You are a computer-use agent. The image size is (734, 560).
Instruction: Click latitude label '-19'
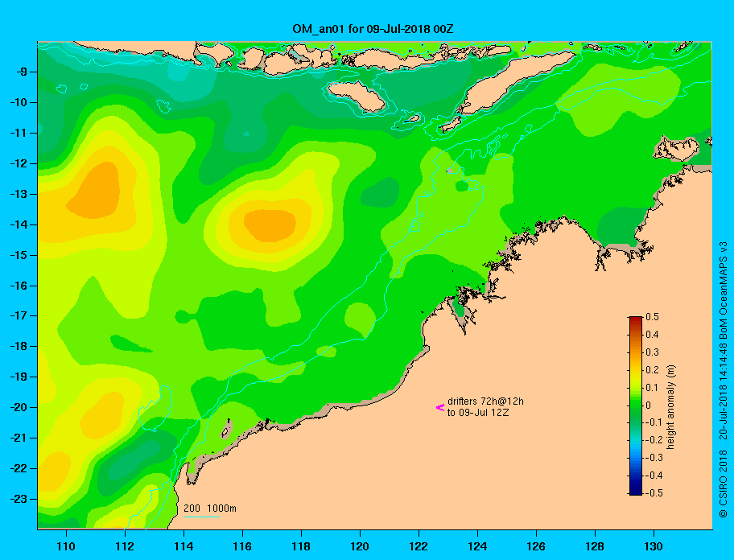click(19, 377)
